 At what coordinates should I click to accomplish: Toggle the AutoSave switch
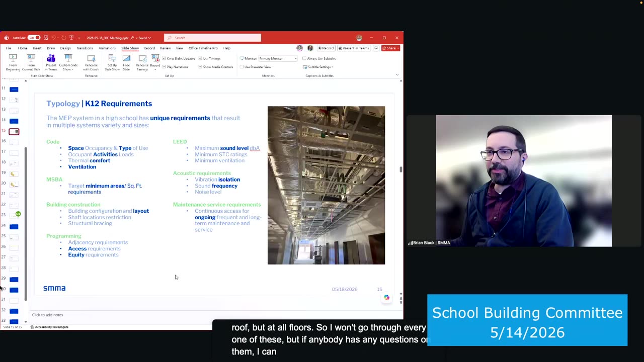pyautogui.click(x=34, y=38)
